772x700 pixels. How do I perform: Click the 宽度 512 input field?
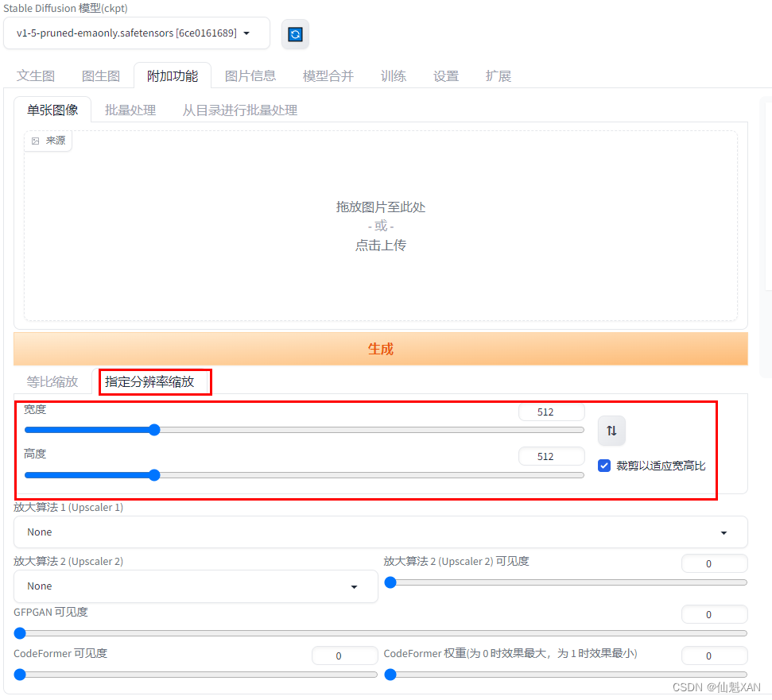pyautogui.click(x=551, y=412)
